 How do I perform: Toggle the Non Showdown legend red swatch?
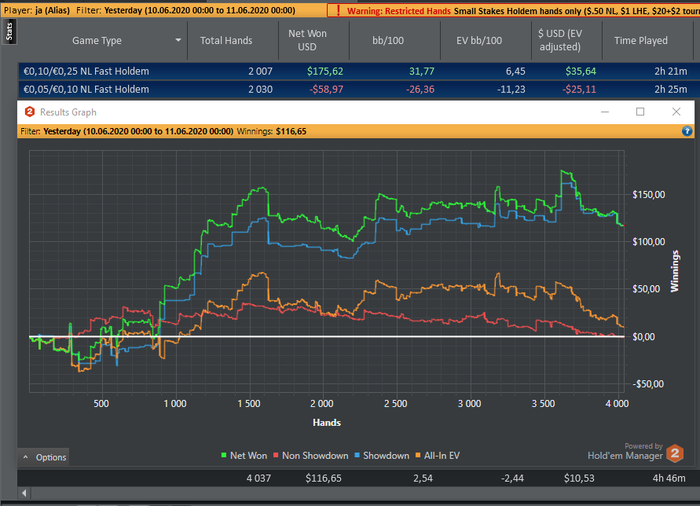click(x=276, y=455)
